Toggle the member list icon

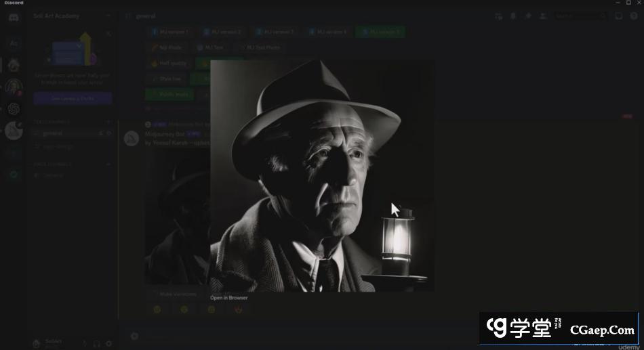[x=543, y=16]
